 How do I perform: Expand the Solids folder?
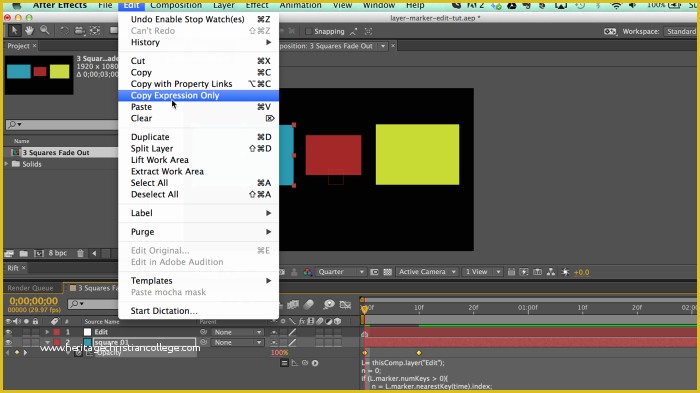tap(7, 164)
